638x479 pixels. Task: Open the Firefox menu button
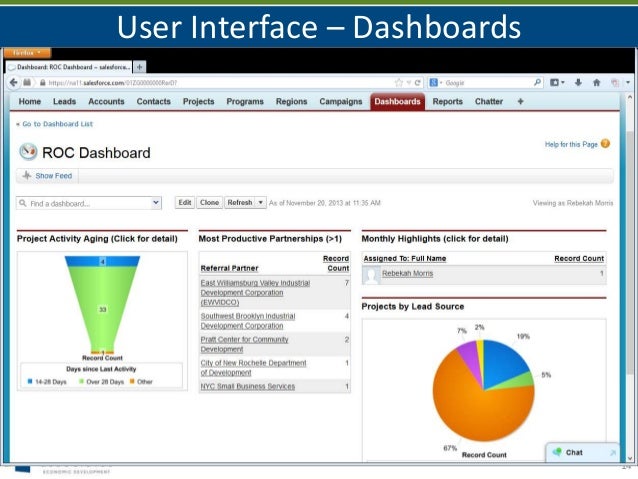[27, 53]
